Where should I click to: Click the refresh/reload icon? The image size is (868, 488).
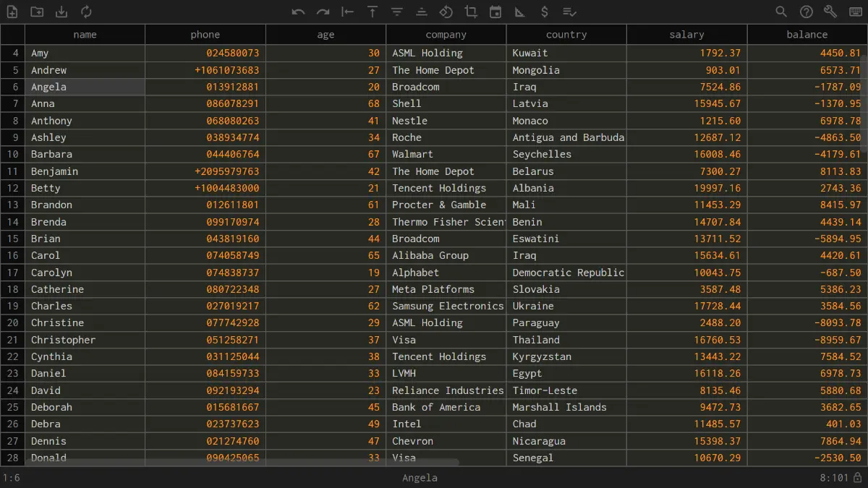(86, 12)
